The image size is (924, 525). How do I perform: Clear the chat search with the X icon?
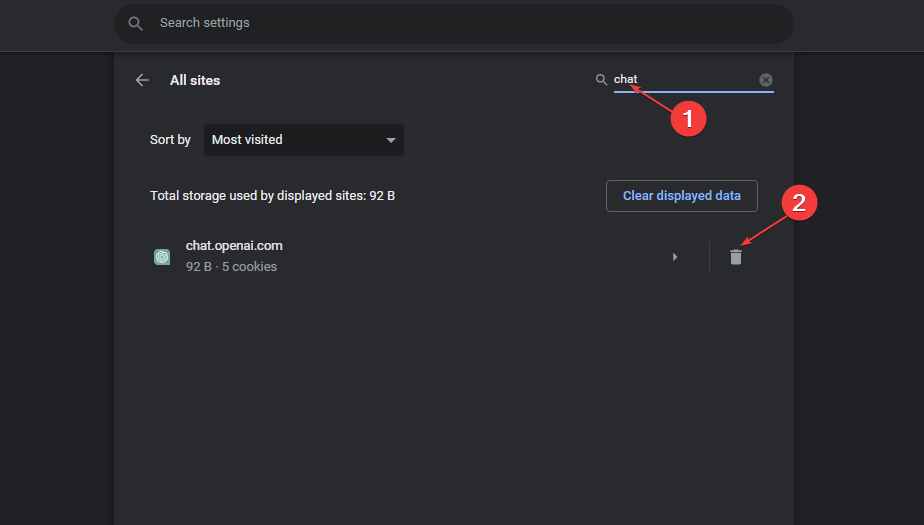coord(766,80)
